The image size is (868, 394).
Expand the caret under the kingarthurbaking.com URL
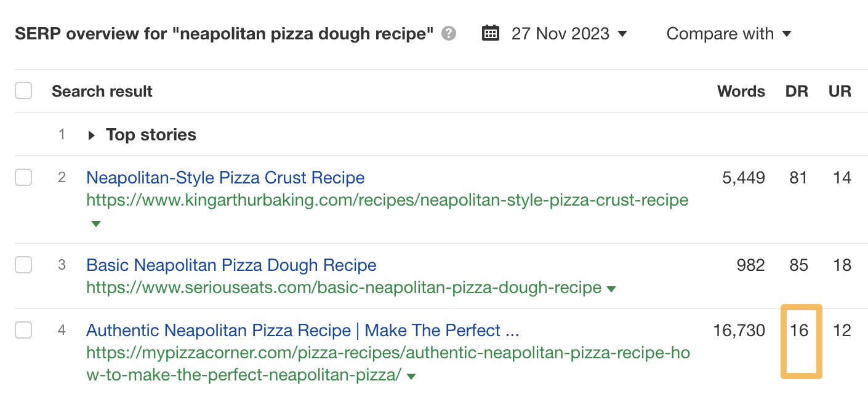click(96, 223)
